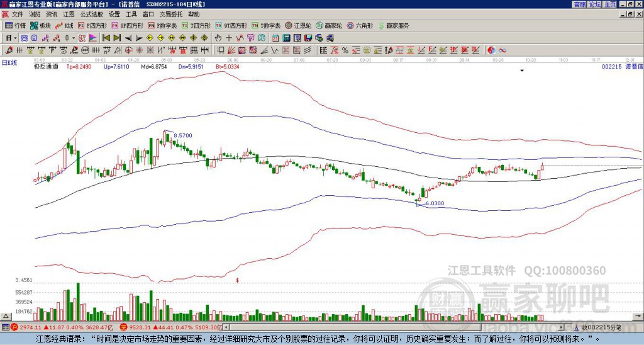Click the 日K线 label on chart
Viewport: 644px width, 345px height.
click(x=9, y=62)
